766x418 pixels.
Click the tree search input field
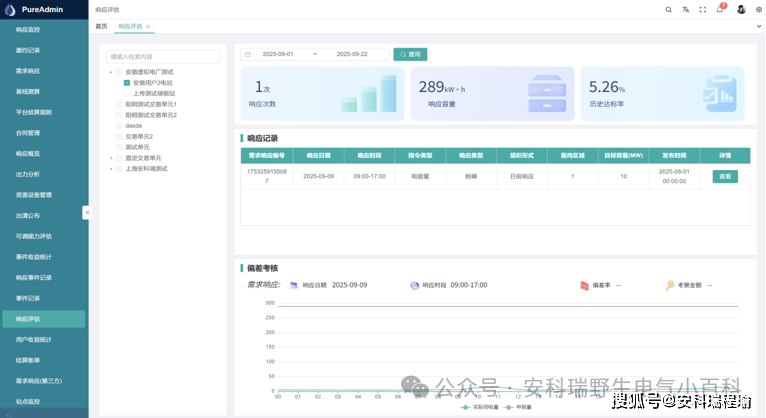(163, 57)
